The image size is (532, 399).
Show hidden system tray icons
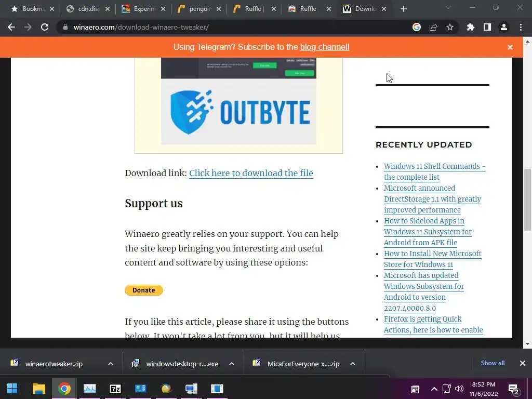[x=434, y=389]
